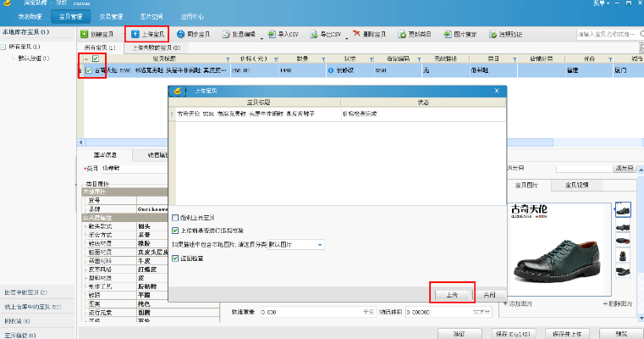Image resolution: width=644 pixels, height=339 pixels.
Task: Click the filter icon on 数量 column
Action: tap(323, 59)
